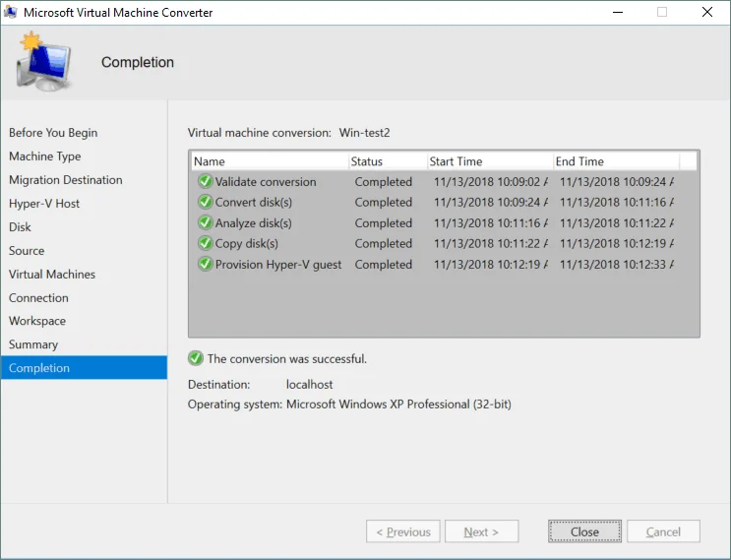Click 'The conversion was successful.' message

(x=287, y=358)
